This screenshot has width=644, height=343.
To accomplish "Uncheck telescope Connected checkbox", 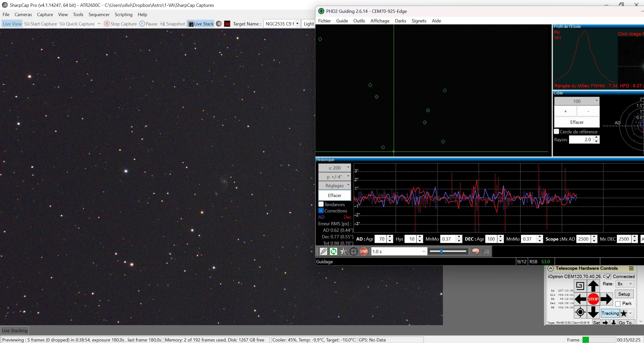I will 608,276.
